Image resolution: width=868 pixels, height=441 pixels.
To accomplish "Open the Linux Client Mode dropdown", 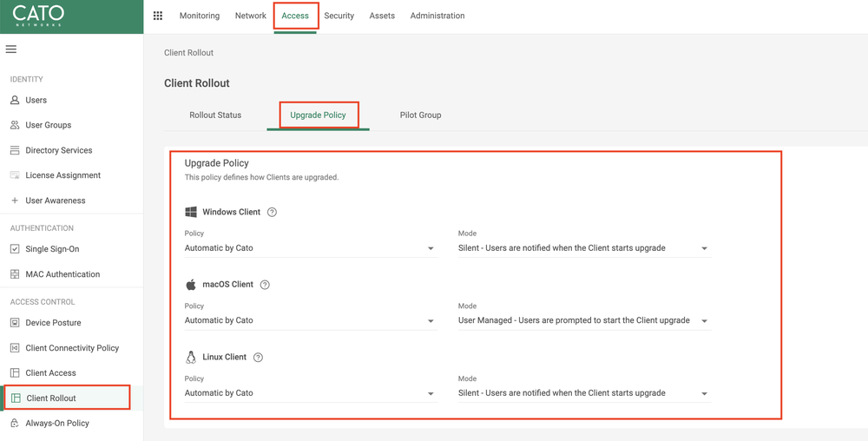I will pyautogui.click(x=584, y=393).
